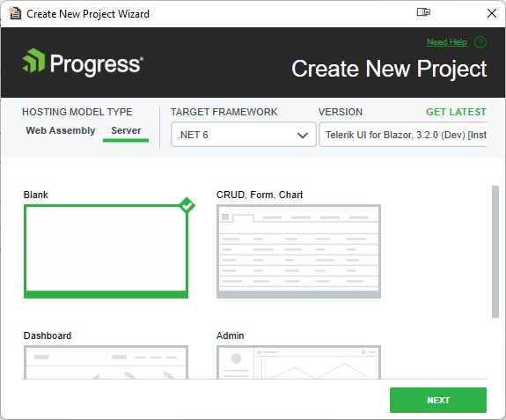Click the Progress logo
The height and width of the screenshot is (420, 506).
point(83,63)
